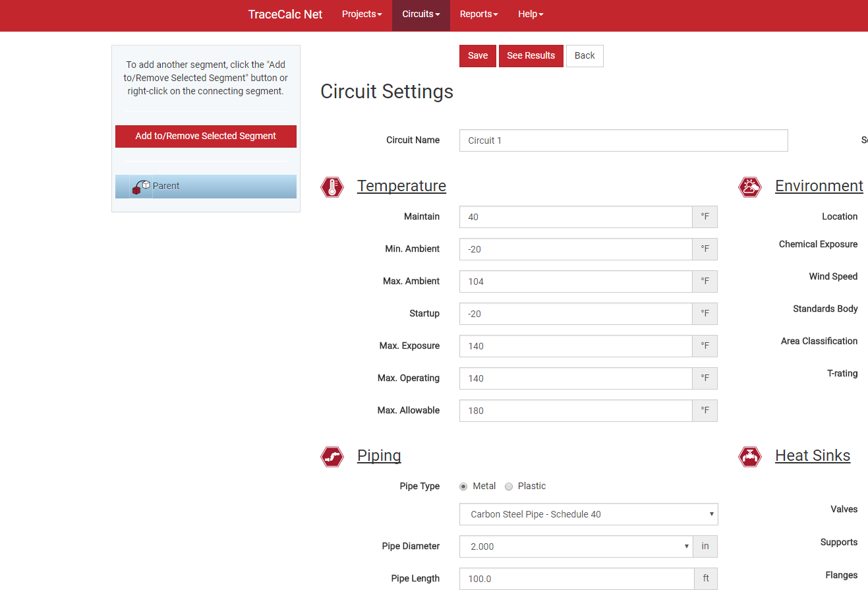868x590 pixels.
Task: Click the Temperature thermometer icon
Action: [x=332, y=187]
